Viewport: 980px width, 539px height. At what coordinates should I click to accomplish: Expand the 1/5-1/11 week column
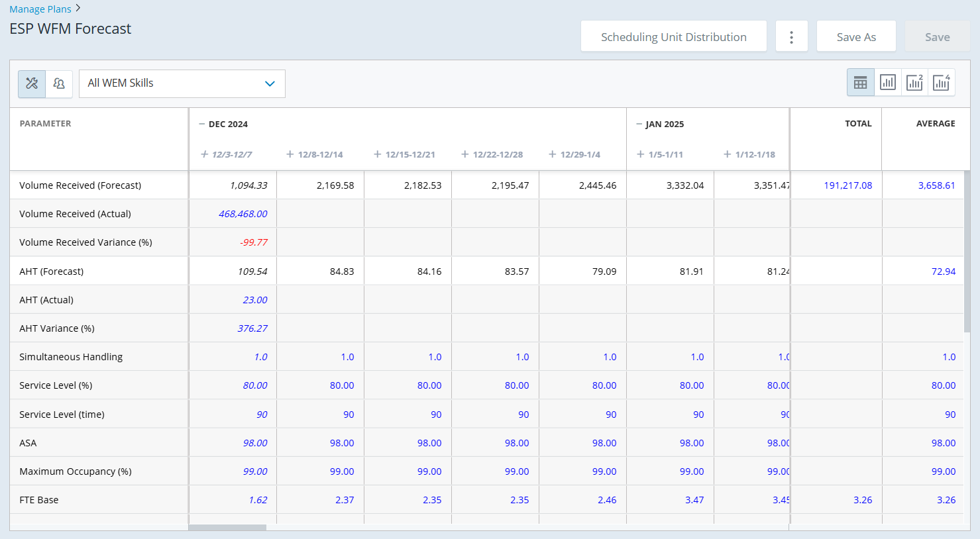pyautogui.click(x=641, y=154)
